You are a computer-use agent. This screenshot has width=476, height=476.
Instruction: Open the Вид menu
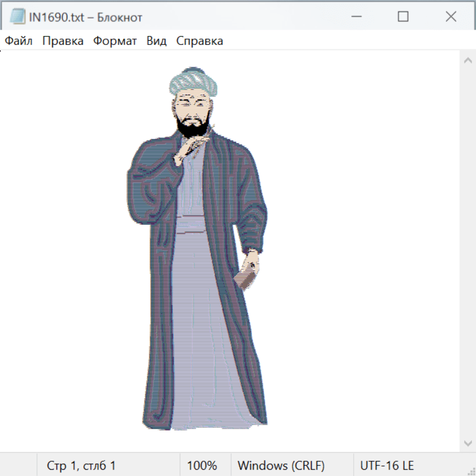click(x=157, y=41)
